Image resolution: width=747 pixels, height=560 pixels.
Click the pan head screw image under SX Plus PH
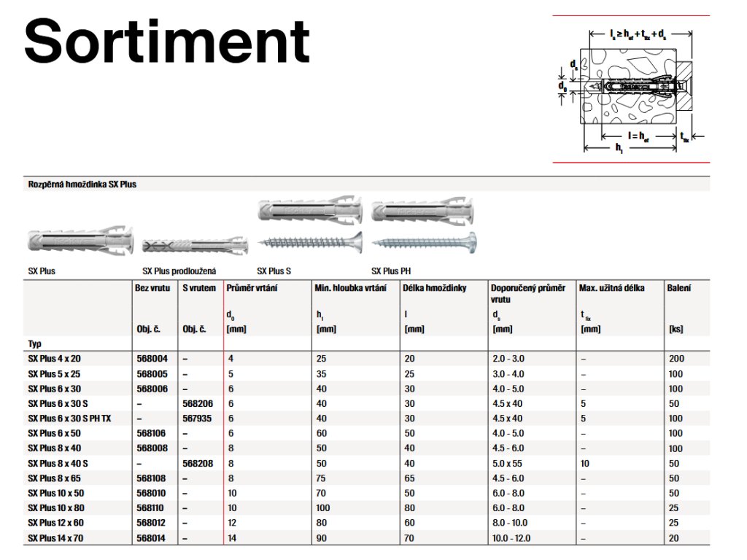[x=424, y=243]
